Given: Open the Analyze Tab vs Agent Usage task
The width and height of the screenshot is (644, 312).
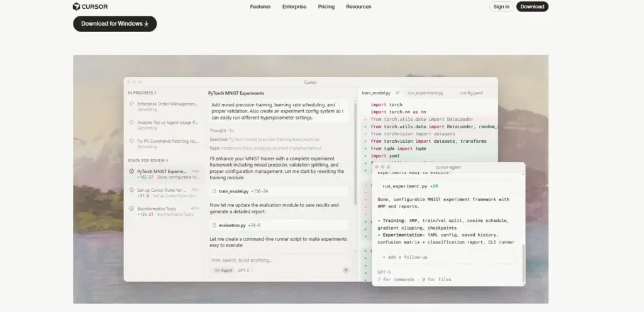Looking at the screenshot, I should pos(164,125).
